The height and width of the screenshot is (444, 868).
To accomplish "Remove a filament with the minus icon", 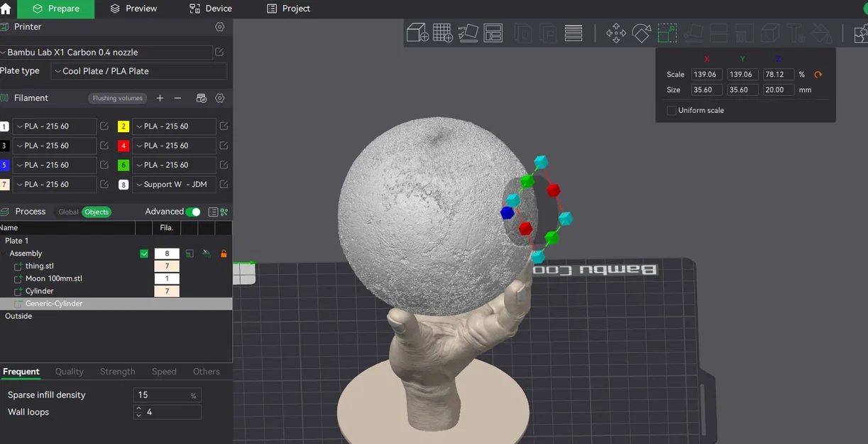I will [x=177, y=98].
